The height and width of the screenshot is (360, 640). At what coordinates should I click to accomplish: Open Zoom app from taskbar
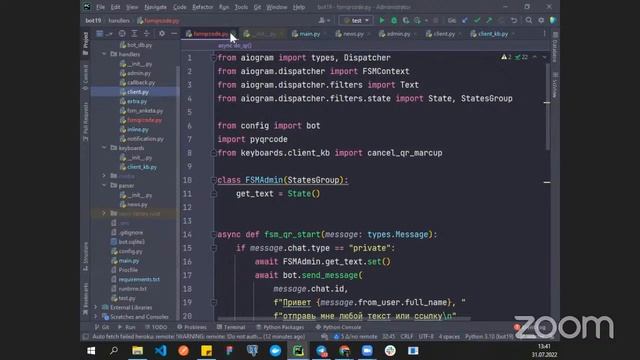[x=367, y=351]
